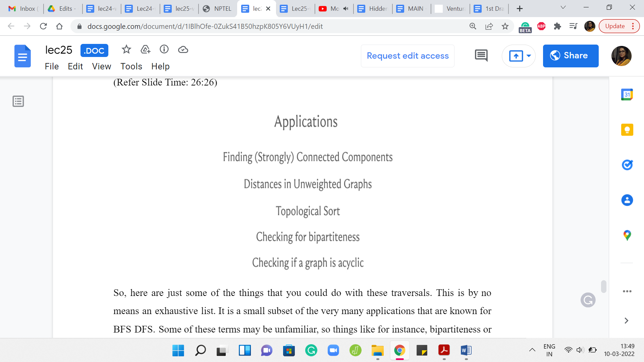Screen dimensions: 644x362
Task: Star this lec25 document
Action: 126,50
